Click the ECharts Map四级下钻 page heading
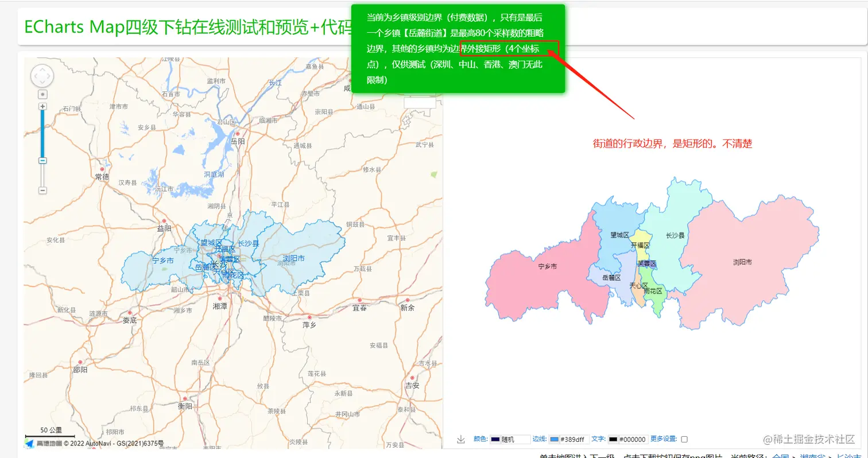The width and height of the screenshot is (868, 458). 188,26
